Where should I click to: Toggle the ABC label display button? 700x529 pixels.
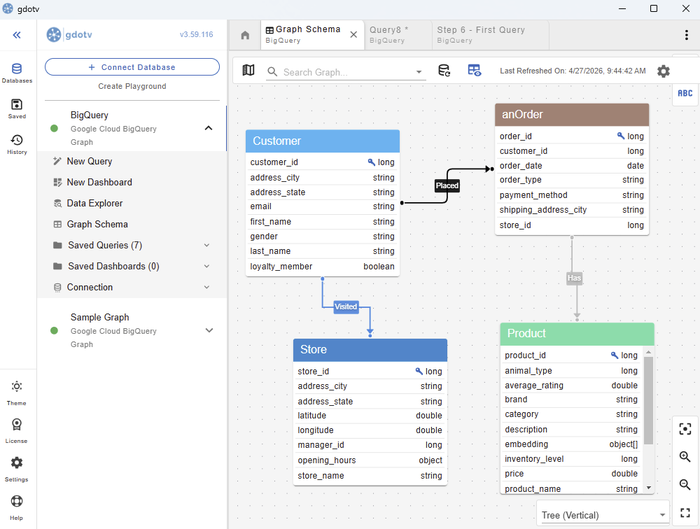coord(685,93)
